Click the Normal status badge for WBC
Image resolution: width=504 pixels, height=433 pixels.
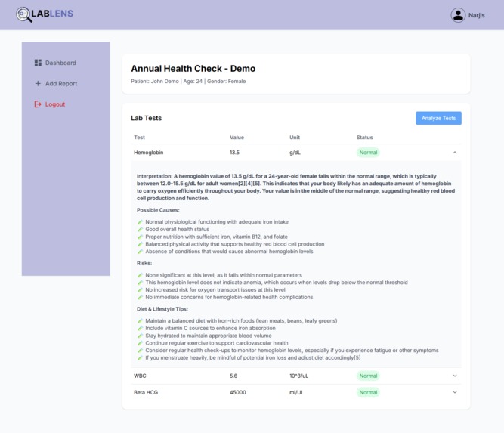368,376
